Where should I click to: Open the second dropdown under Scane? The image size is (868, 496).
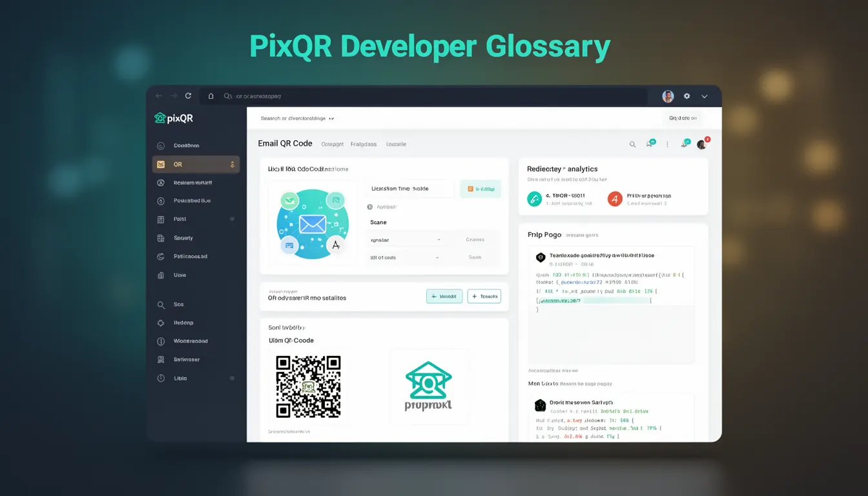(x=406, y=257)
